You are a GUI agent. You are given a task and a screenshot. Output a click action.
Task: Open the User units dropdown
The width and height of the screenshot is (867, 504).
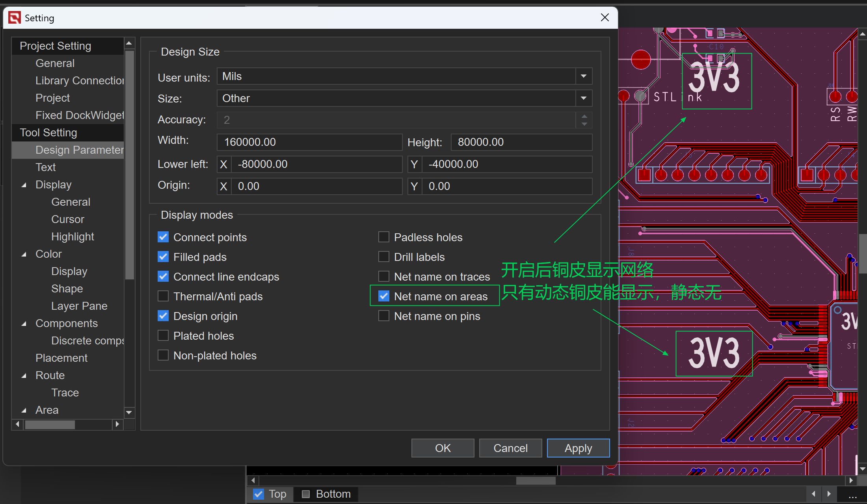point(584,76)
